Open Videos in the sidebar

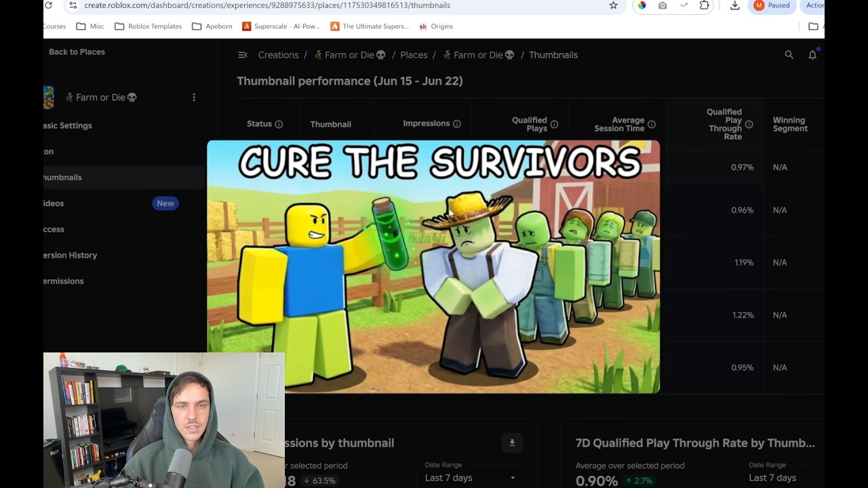point(54,203)
